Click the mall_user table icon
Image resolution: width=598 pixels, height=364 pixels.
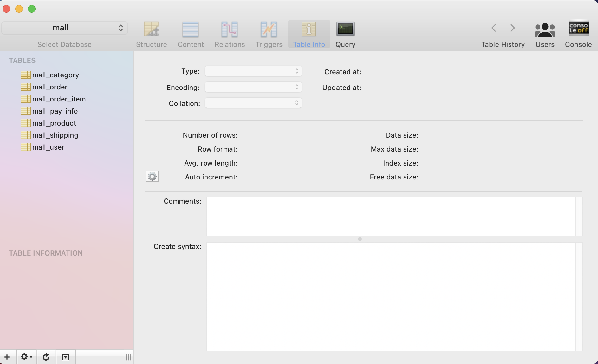pos(26,147)
